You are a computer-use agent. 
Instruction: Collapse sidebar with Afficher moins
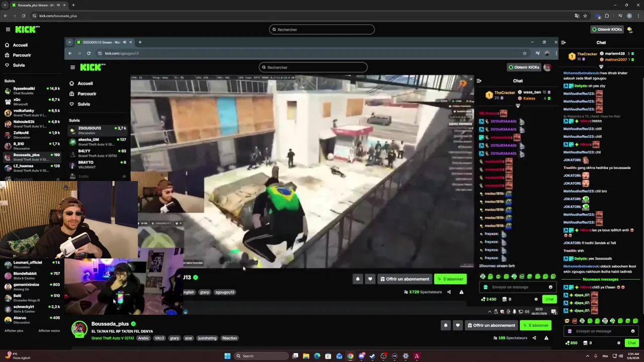[49, 331]
